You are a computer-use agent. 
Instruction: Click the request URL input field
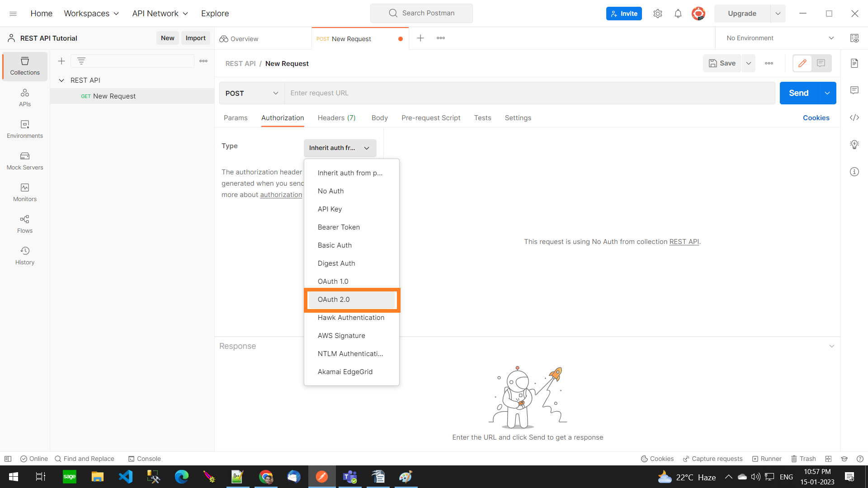(x=529, y=93)
